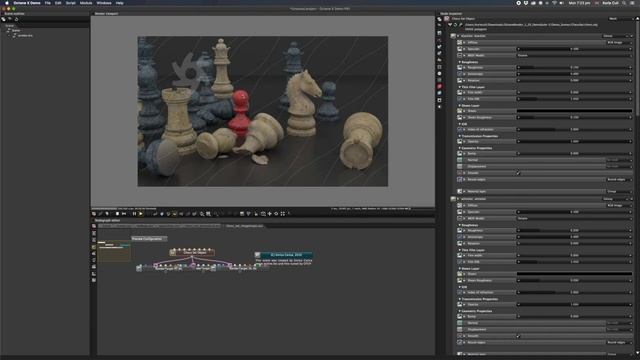The width and height of the screenshot is (640, 360).
Task: Collapse the second material section header
Action: (458, 199)
